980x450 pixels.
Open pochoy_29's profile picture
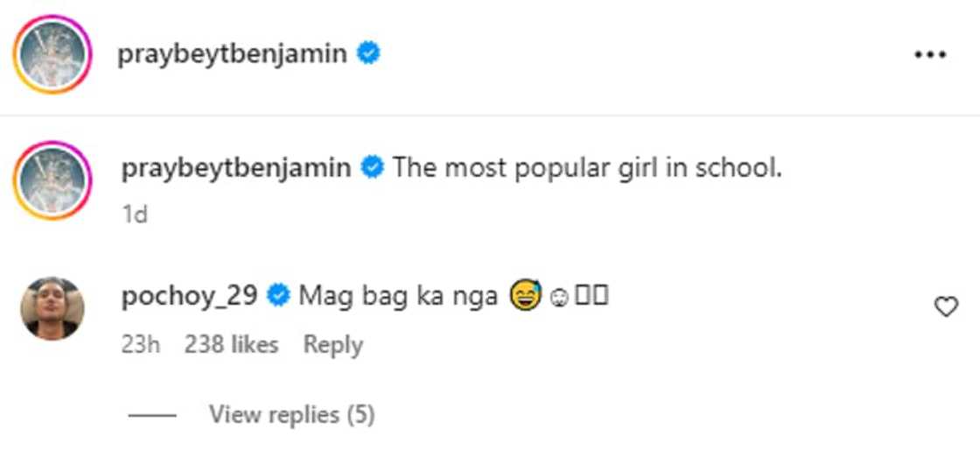(53, 308)
